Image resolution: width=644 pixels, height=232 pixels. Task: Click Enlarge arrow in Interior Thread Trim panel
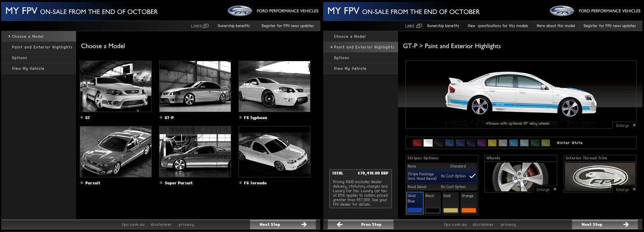coord(634,189)
